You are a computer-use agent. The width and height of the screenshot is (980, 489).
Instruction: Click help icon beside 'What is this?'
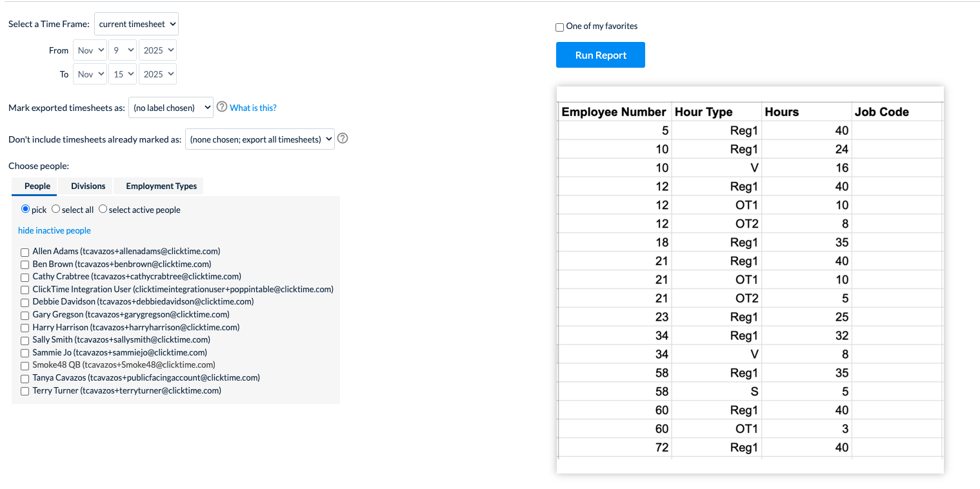coord(222,107)
